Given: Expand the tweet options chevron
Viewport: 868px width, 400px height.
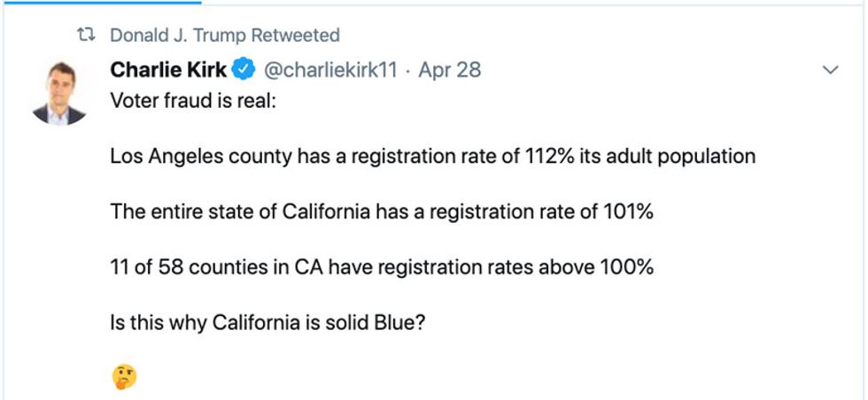Looking at the screenshot, I should 830,70.
